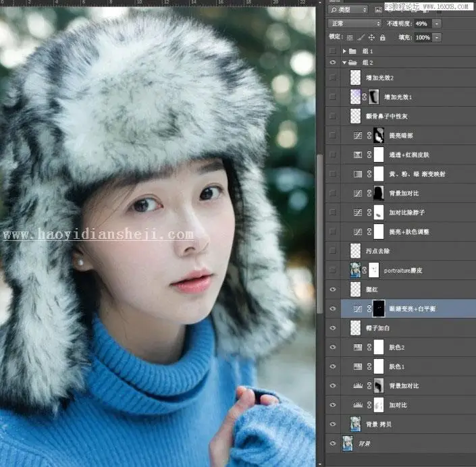
Task: Open the 类型 filter dropdown
Action: point(348,9)
